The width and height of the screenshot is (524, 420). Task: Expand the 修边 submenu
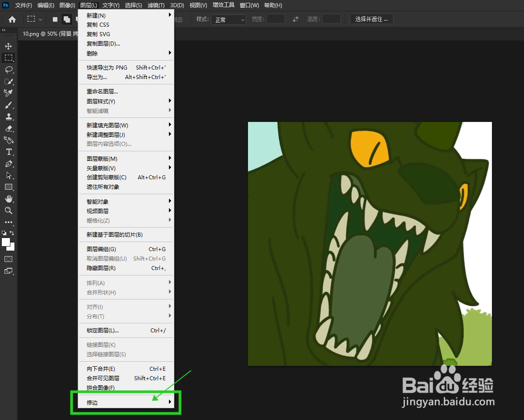[126, 403]
